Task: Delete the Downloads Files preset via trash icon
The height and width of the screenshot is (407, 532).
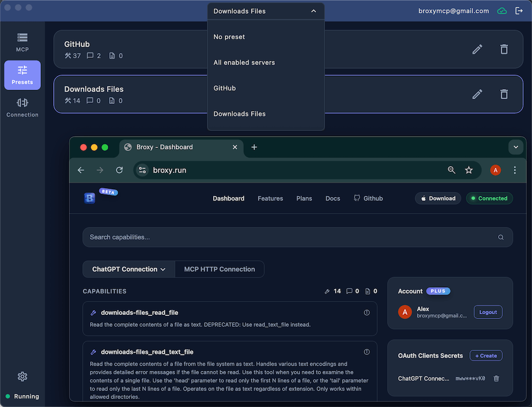Action: point(503,94)
